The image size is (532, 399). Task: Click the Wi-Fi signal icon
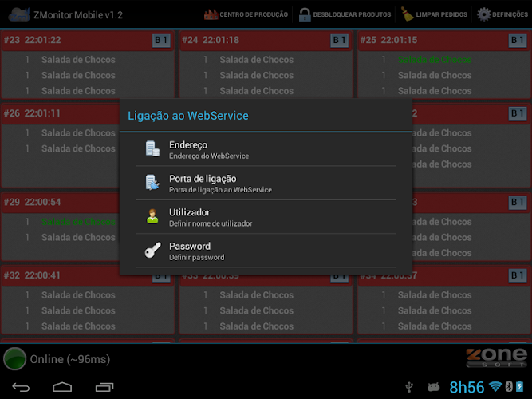(495, 386)
